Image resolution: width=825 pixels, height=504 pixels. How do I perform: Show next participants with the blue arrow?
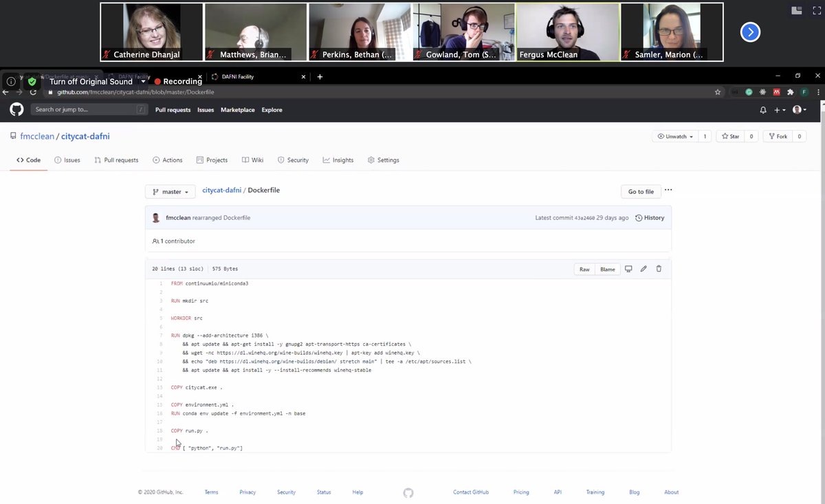[x=750, y=32]
